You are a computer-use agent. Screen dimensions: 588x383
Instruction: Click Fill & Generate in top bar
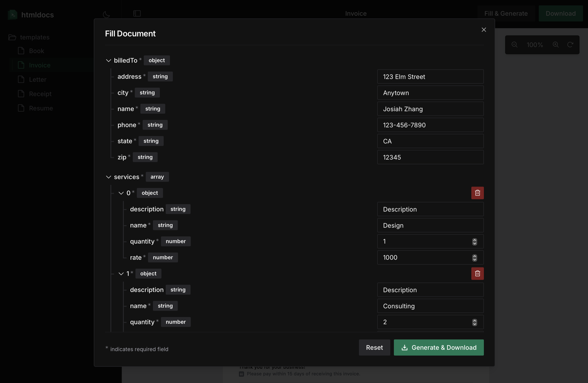pyautogui.click(x=506, y=13)
